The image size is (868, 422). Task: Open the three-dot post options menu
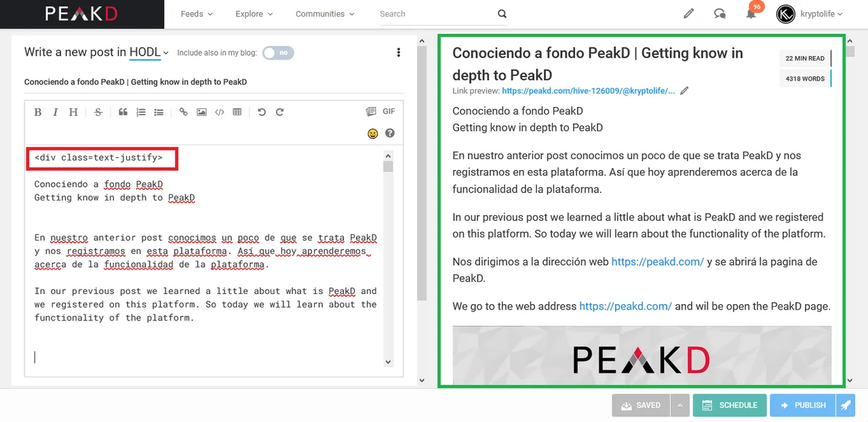click(x=399, y=53)
